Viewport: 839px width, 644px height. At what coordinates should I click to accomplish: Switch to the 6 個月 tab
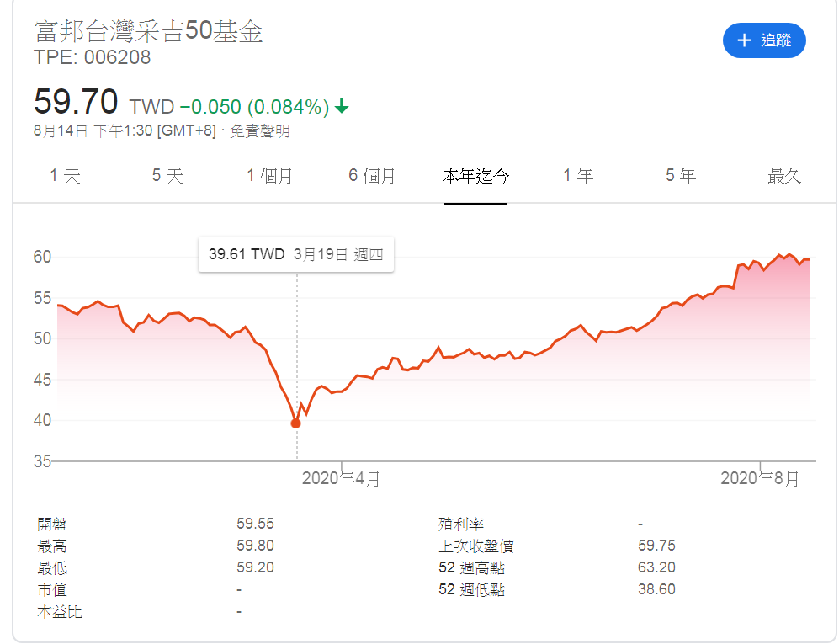pyautogui.click(x=372, y=176)
